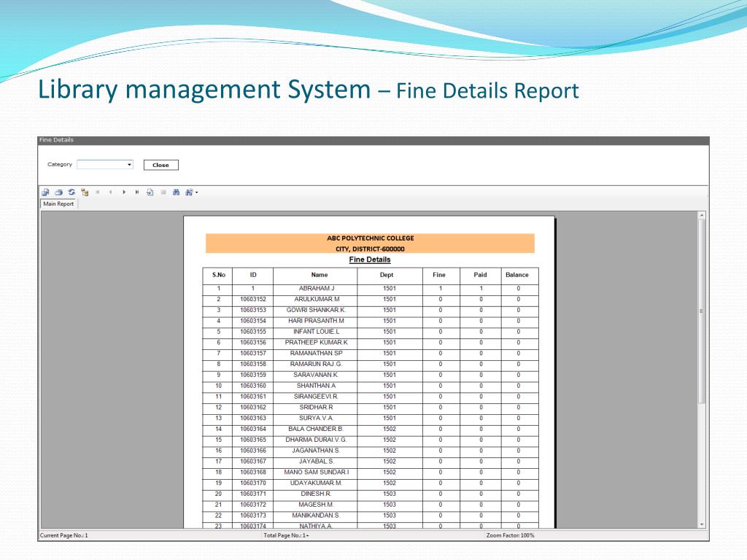Click the Balance column header
This screenshot has height=560, width=747.
517,275
